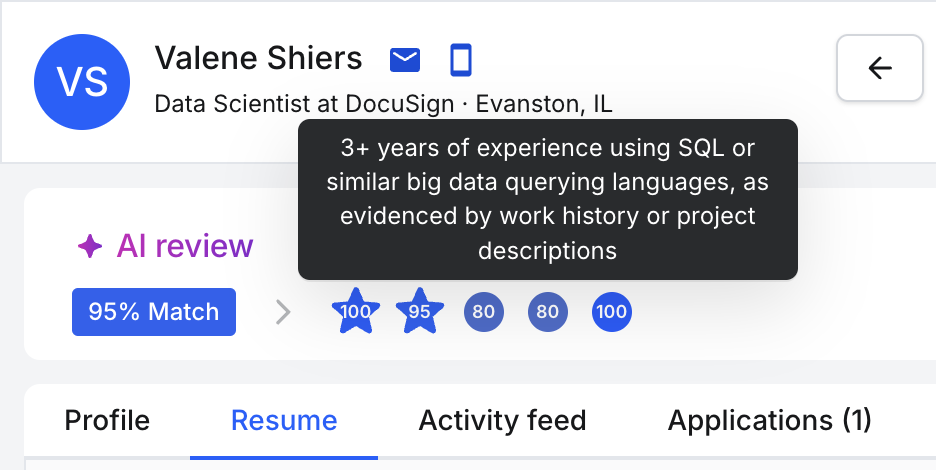Viewport: 936px width, 470px height.
Task: Click the purple AI review sparkle icon
Action: click(90, 246)
